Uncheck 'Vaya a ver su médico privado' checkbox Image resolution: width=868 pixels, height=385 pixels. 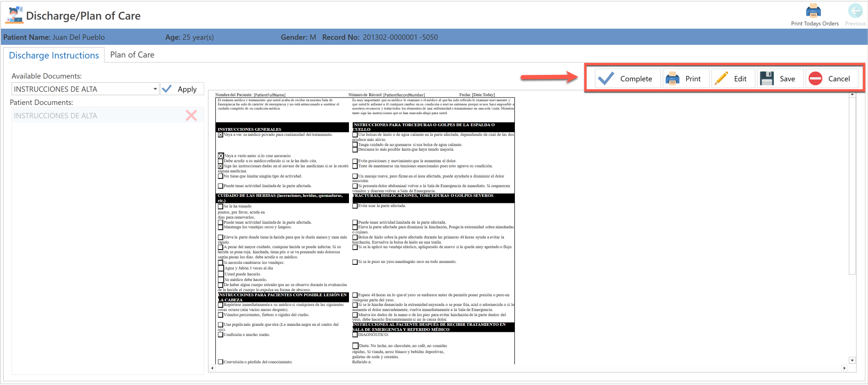click(x=220, y=135)
